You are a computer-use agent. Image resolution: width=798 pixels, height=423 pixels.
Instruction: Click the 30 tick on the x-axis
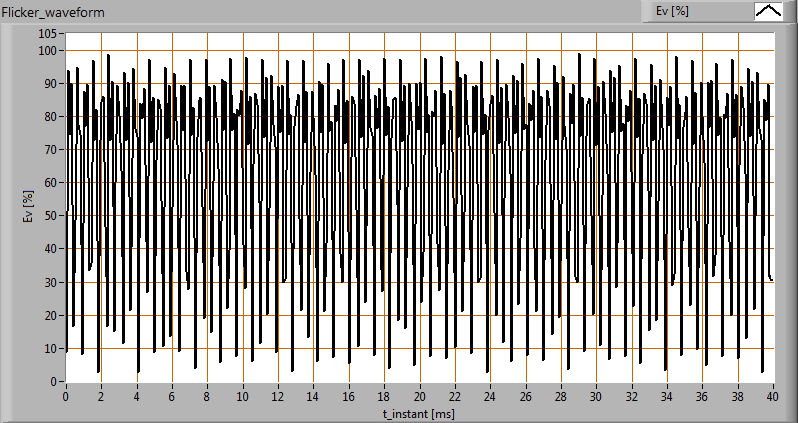point(596,395)
